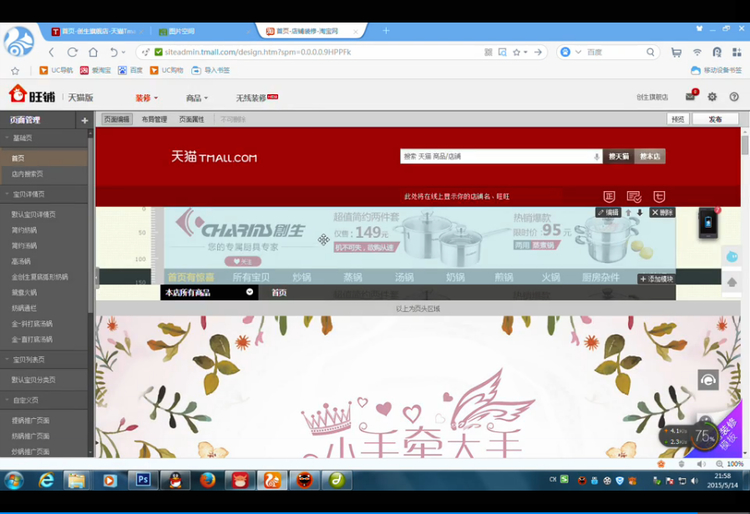Expand the 本店所有商品 dropdown
The width and height of the screenshot is (750, 514).
pyautogui.click(x=249, y=292)
